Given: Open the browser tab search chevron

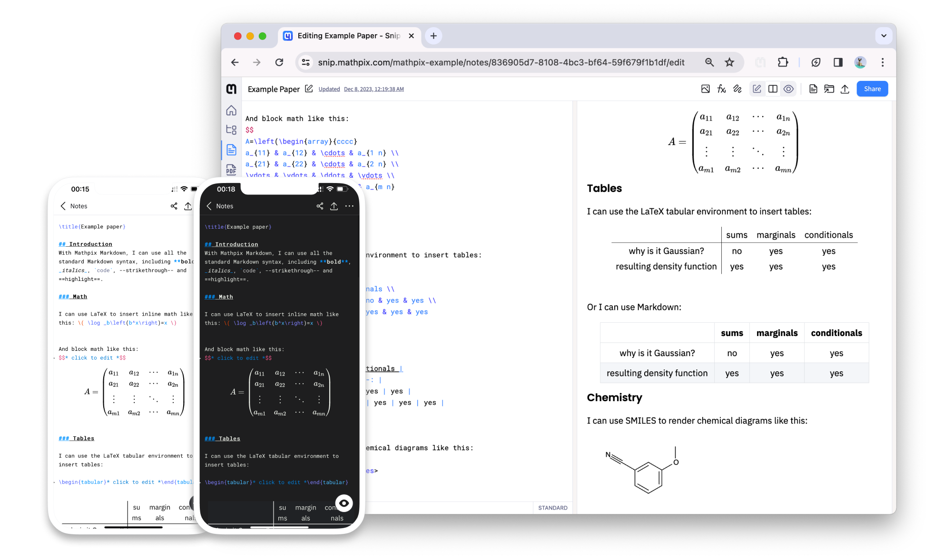Looking at the screenshot, I should tap(884, 36).
